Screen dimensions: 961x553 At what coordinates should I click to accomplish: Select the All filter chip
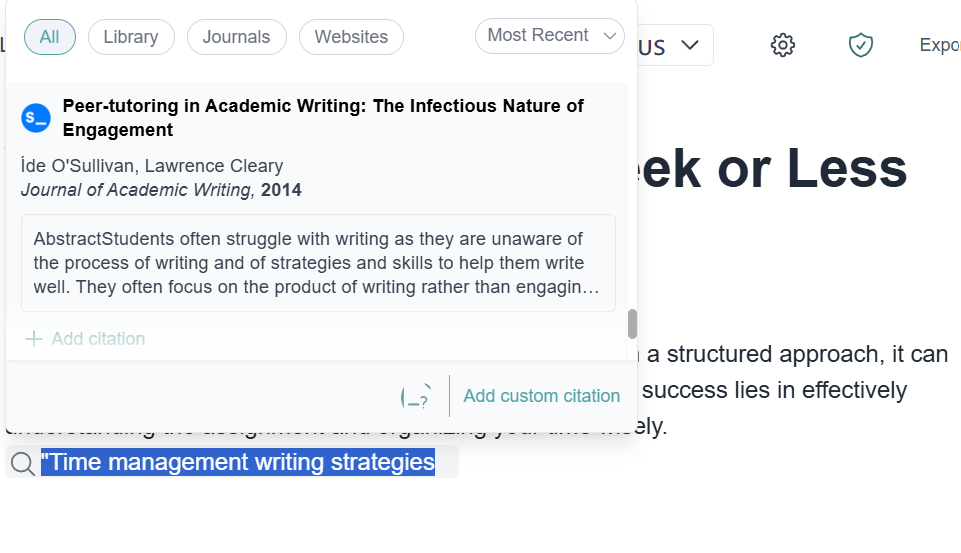(49, 37)
